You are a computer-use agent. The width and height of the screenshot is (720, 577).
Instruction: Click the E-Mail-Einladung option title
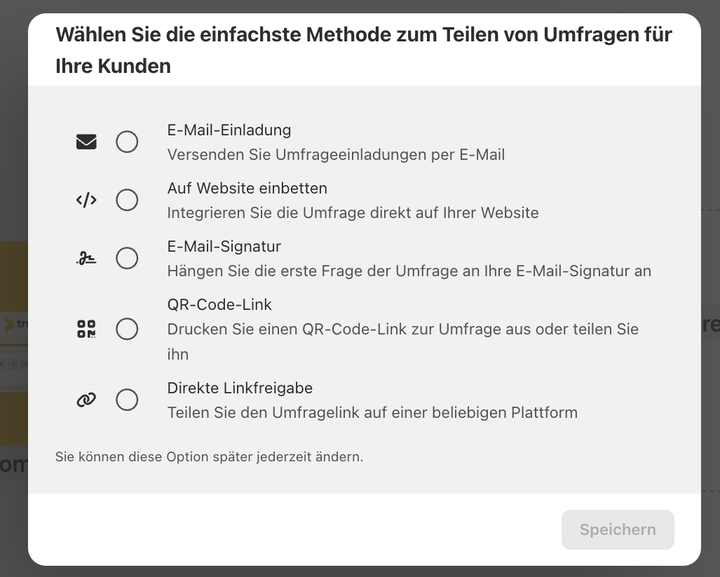point(229,130)
